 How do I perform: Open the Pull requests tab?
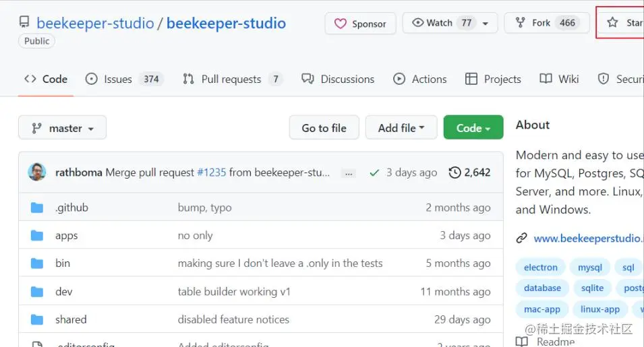click(x=231, y=79)
